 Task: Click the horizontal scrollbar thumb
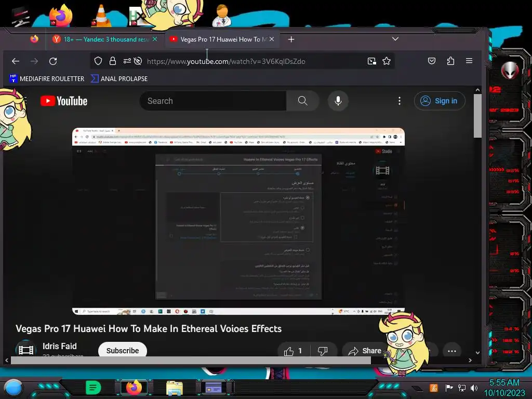click(x=191, y=361)
